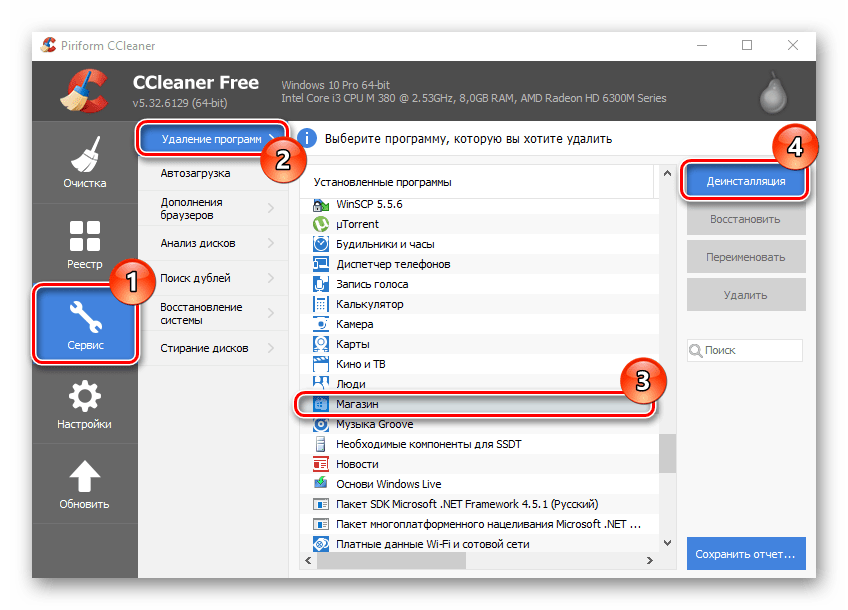Expand Дополнения браузеров submenu
Image resolution: width=848 pixels, height=610 pixels.
(271, 208)
